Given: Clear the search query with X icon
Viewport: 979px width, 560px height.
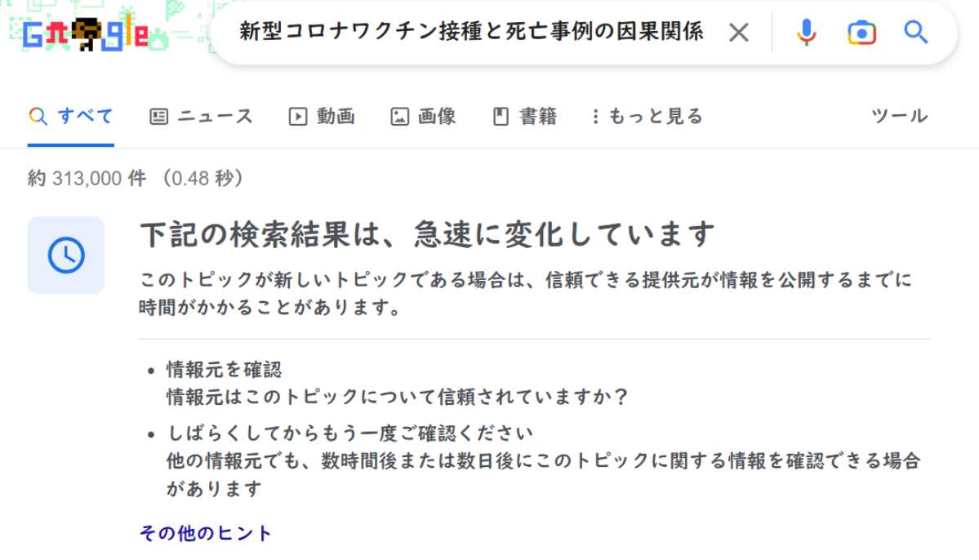Looking at the screenshot, I should [738, 33].
